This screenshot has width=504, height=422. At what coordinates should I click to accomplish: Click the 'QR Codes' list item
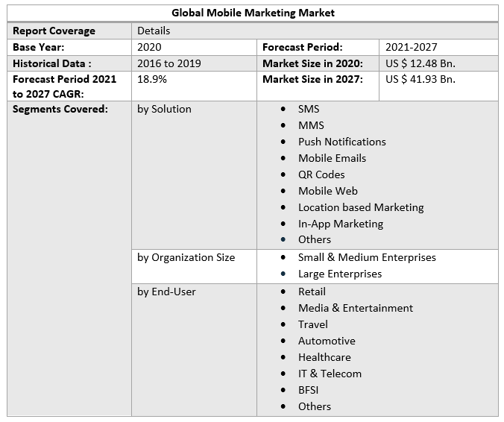321,174
